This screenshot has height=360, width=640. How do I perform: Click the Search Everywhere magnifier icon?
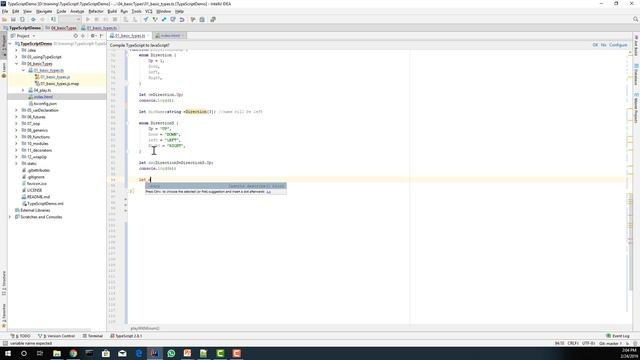tap(636, 19)
